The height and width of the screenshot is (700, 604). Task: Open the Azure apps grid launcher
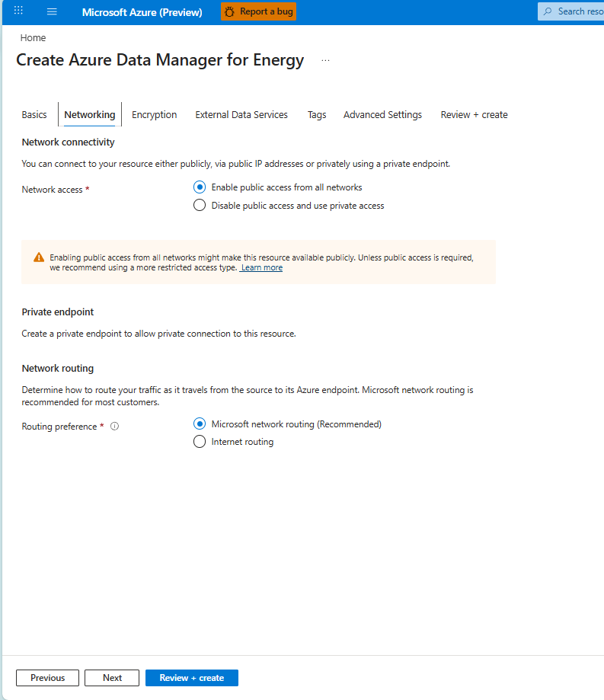(18, 10)
